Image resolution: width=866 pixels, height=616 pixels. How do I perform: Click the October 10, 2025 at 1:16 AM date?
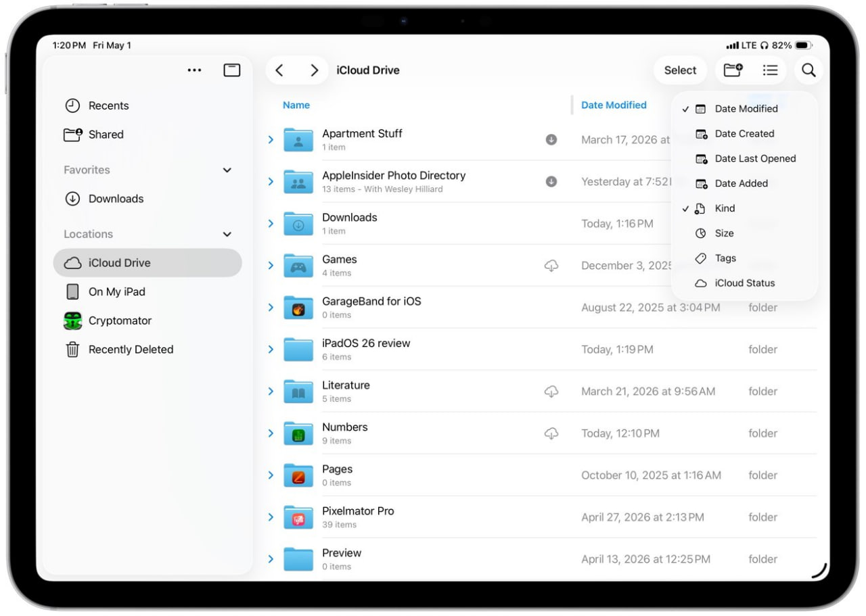pyautogui.click(x=651, y=475)
